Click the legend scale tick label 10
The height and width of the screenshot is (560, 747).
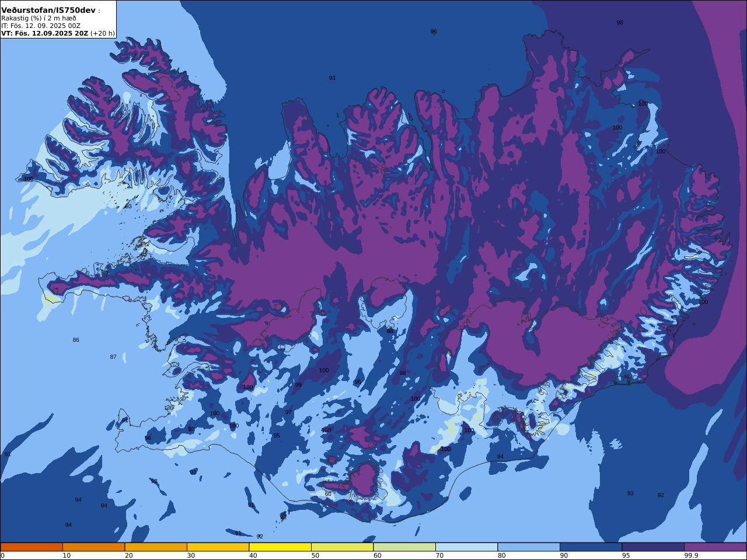pos(67,555)
